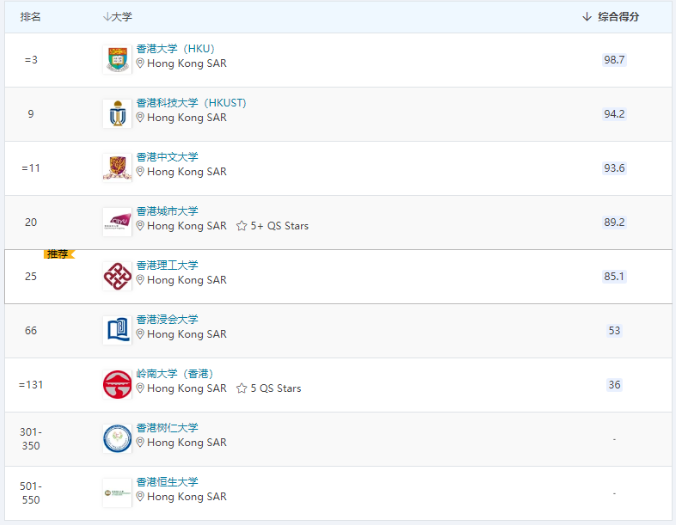Viewport: 677px width, 525px height.
Task: Click the score 98.7
Action: [x=614, y=60]
